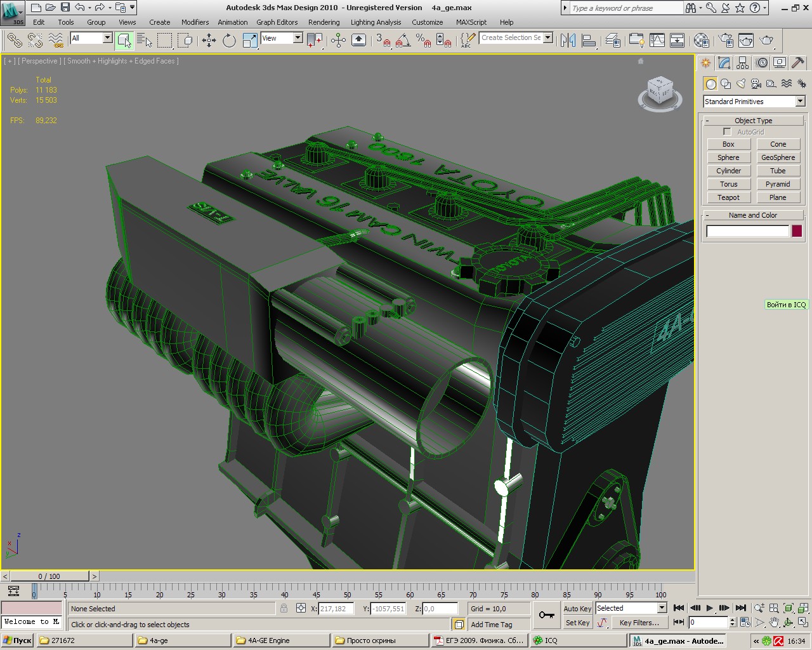Click the Torus primitive button
This screenshot has width=812, height=650.
[x=728, y=184]
